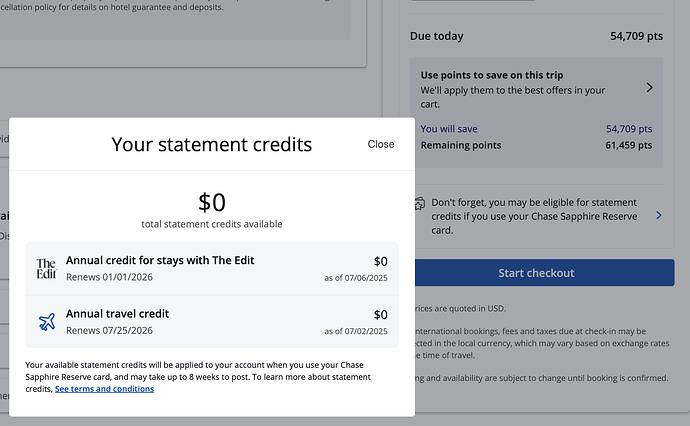690x426 pixels.
Task: Click The Edit logo icon
Action: pyautogui.click(x=47, y=268)
